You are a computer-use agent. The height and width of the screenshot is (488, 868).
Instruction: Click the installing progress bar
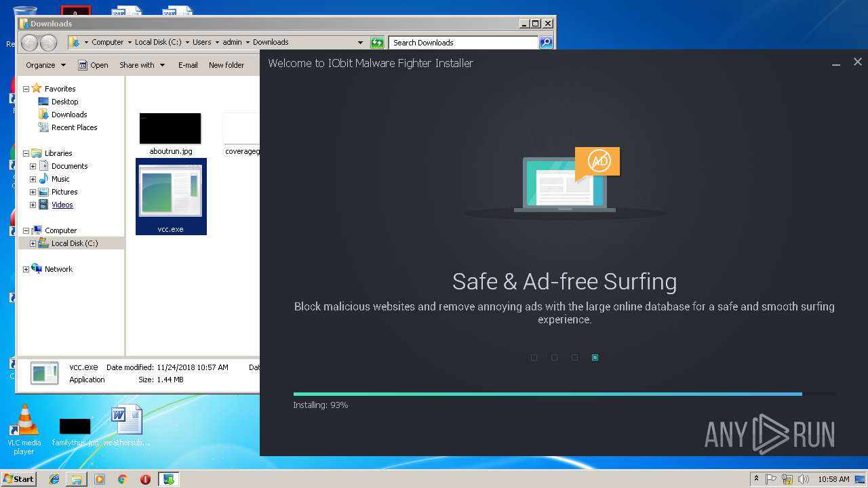[564, 394]
